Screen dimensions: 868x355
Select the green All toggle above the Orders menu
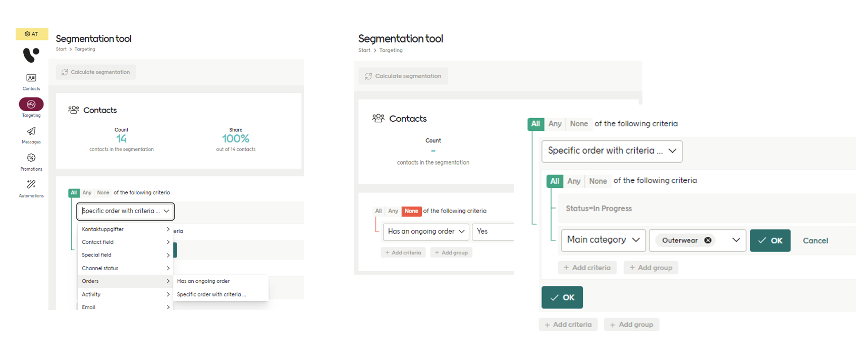click(74, 193)
